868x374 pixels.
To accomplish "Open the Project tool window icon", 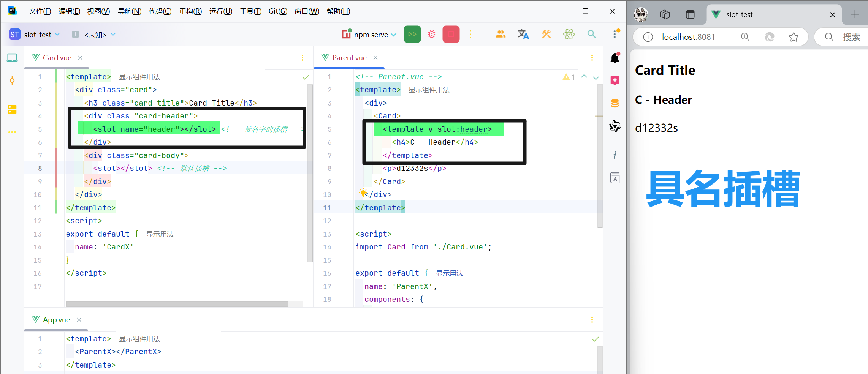I will pos(12,58).
